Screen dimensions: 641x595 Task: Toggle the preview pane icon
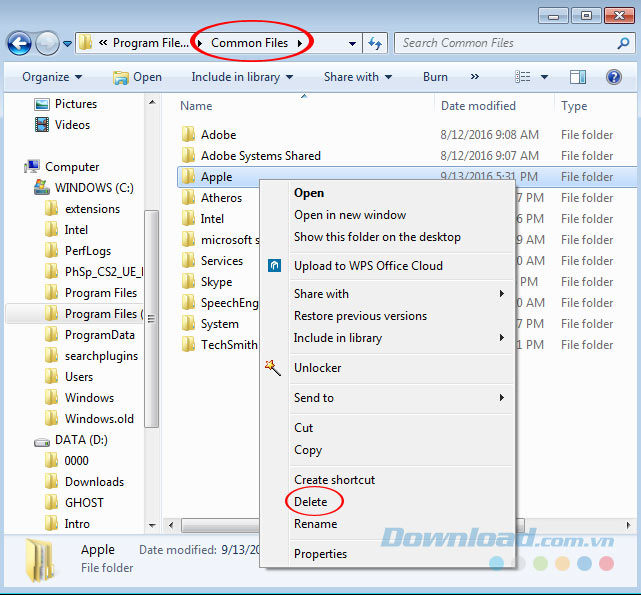pos(577,77)
